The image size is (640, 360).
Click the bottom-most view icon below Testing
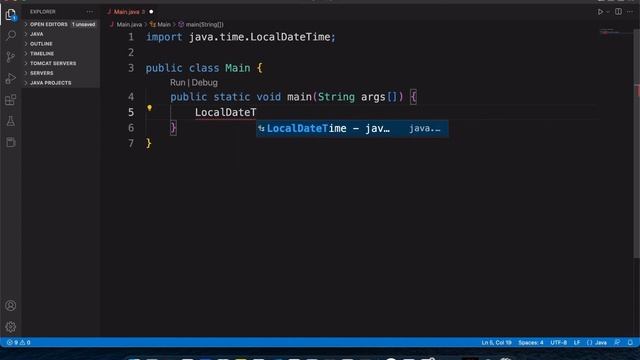(11, 142)
